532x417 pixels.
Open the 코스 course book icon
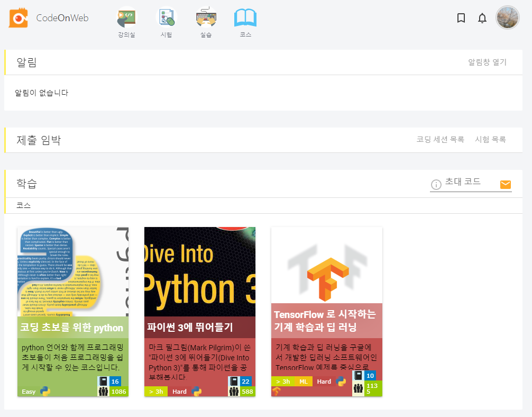245,17
